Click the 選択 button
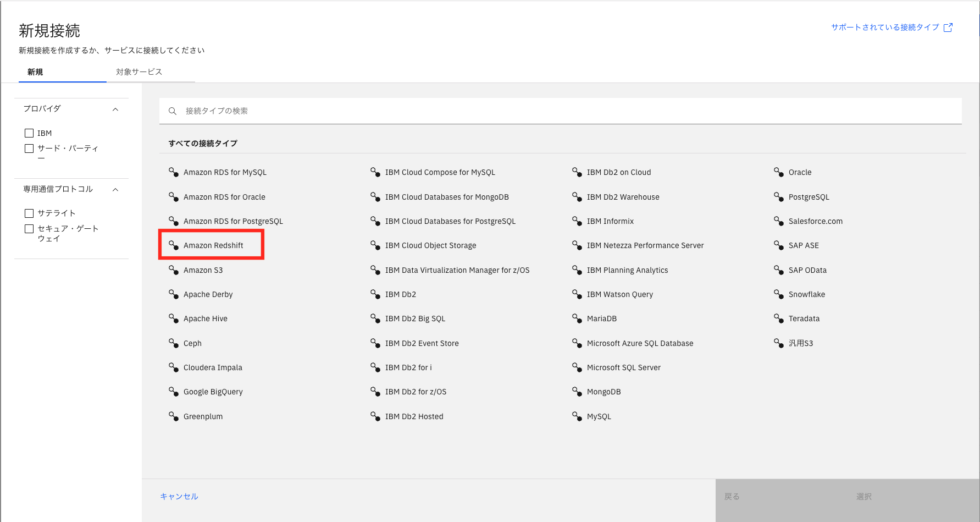Image resolution: width=980 pixels, height=522 pixels. point(913,501)
